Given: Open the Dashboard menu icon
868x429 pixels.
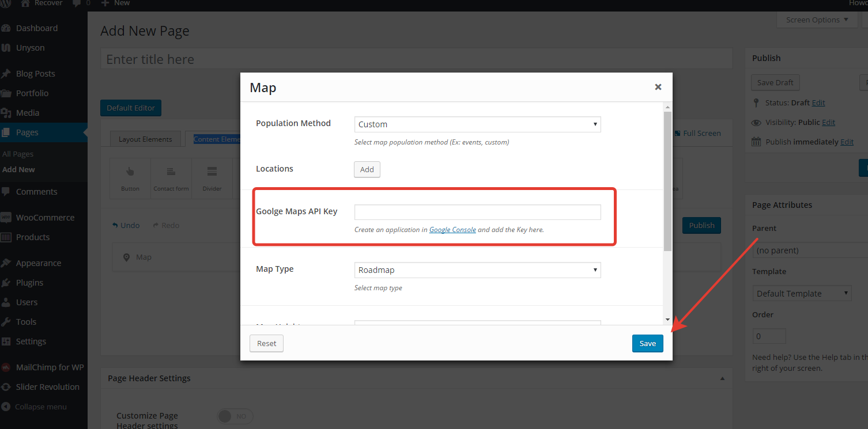Looking at the screenshot, I should coord(6,28).
